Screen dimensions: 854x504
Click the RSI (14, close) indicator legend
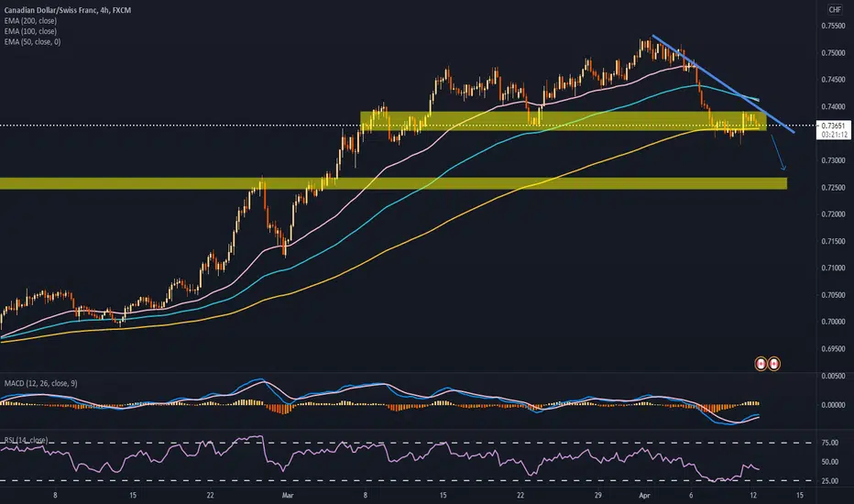point(26,440)
